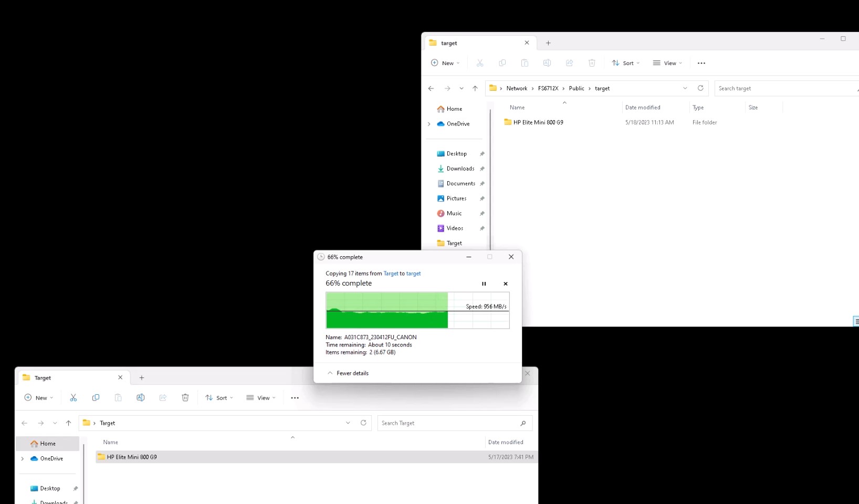Add new tab in lower Target window
Screen dimensions: 859x504
142,377
